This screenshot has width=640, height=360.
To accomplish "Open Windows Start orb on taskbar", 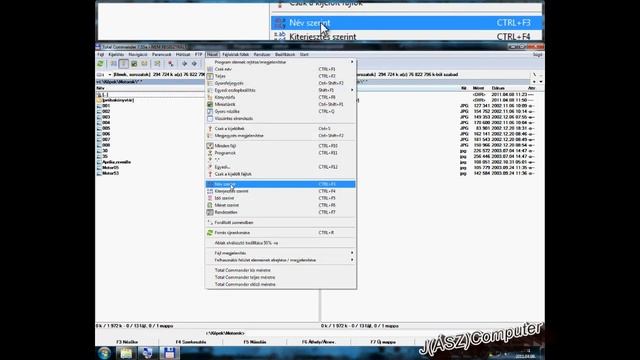I will (104, 353).
